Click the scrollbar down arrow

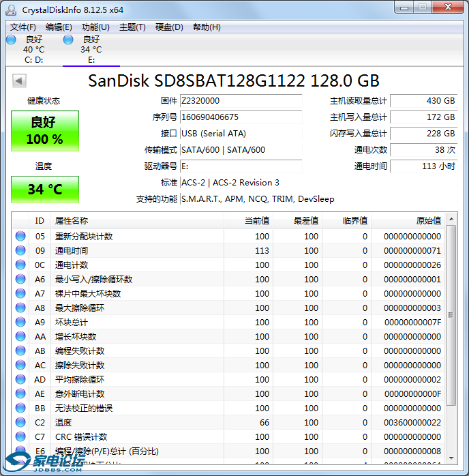click(x=451, y=458)
